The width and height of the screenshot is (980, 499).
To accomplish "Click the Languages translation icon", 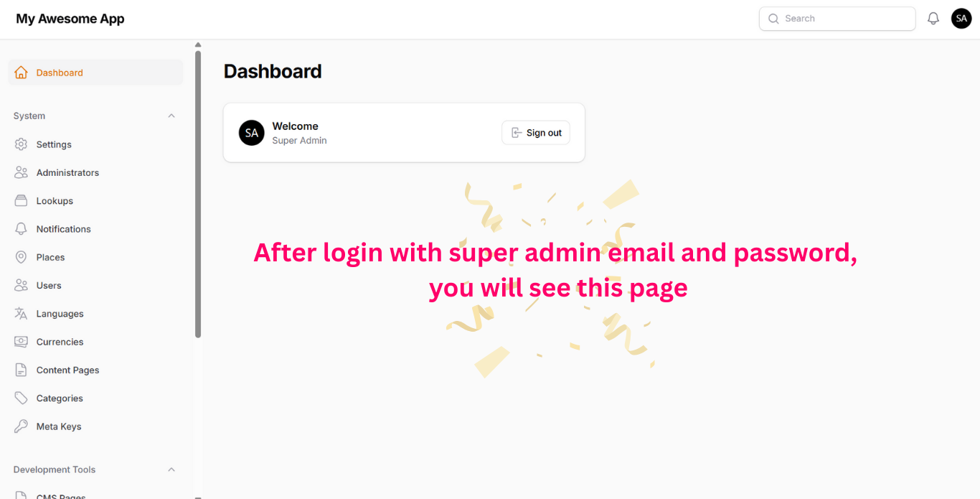I will 21,313.
